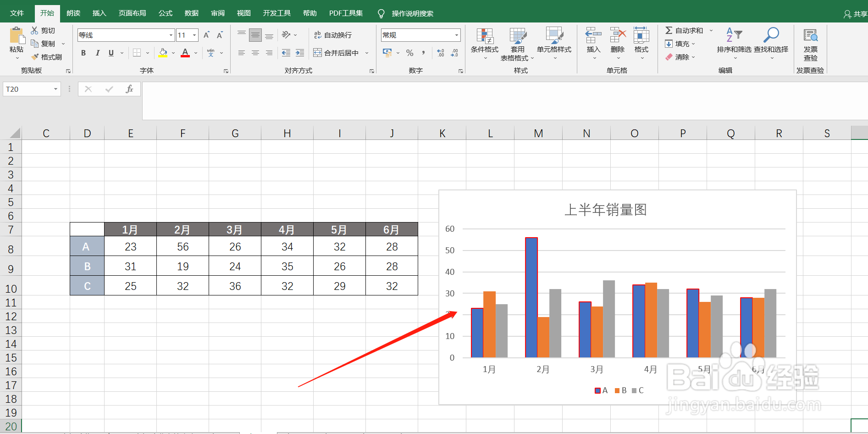Open the File tab 文件

[x=17, y=13]
